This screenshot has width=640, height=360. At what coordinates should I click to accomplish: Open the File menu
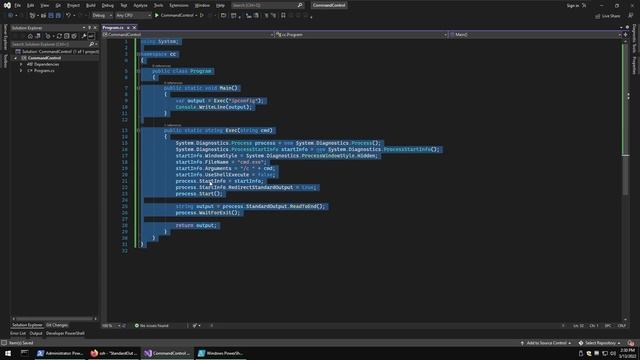click(18, 5)
